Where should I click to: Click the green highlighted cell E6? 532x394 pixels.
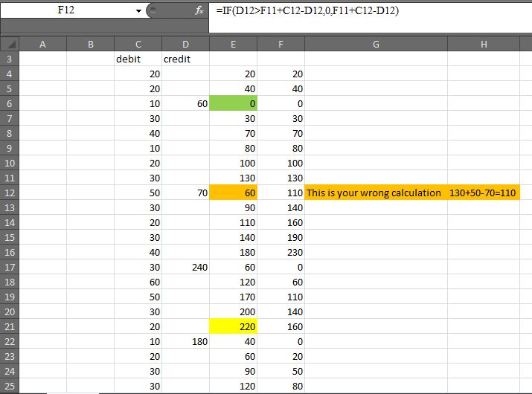(x=234, y=103)
